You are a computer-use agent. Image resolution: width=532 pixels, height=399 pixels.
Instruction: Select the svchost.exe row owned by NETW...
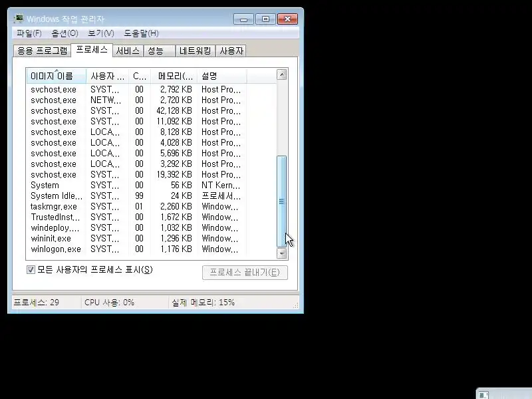coord(136,100)
